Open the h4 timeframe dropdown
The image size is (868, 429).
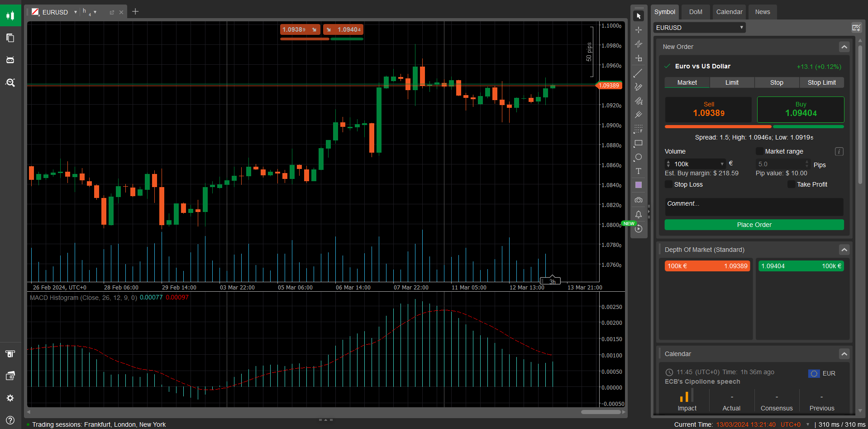90,12
